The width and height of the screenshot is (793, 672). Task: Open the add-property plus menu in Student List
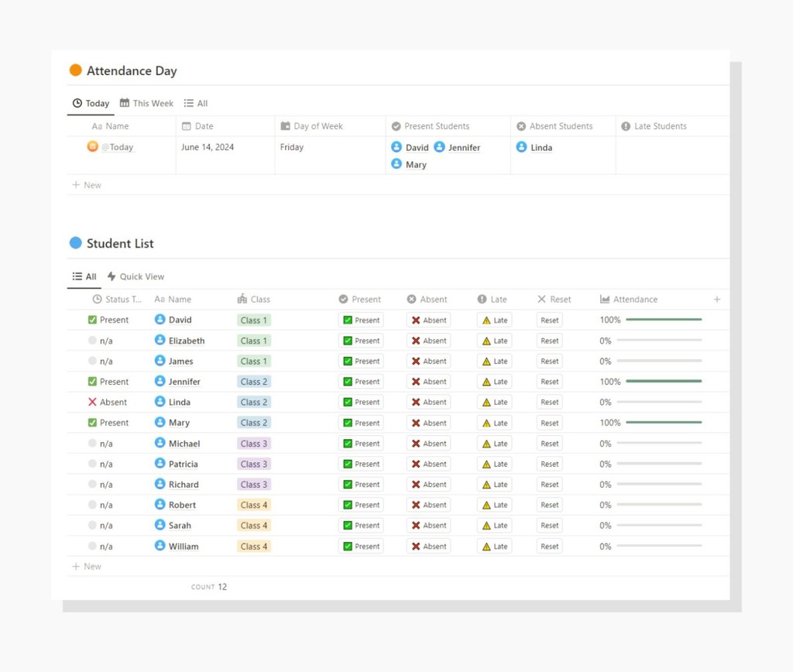tap(716, 299)
